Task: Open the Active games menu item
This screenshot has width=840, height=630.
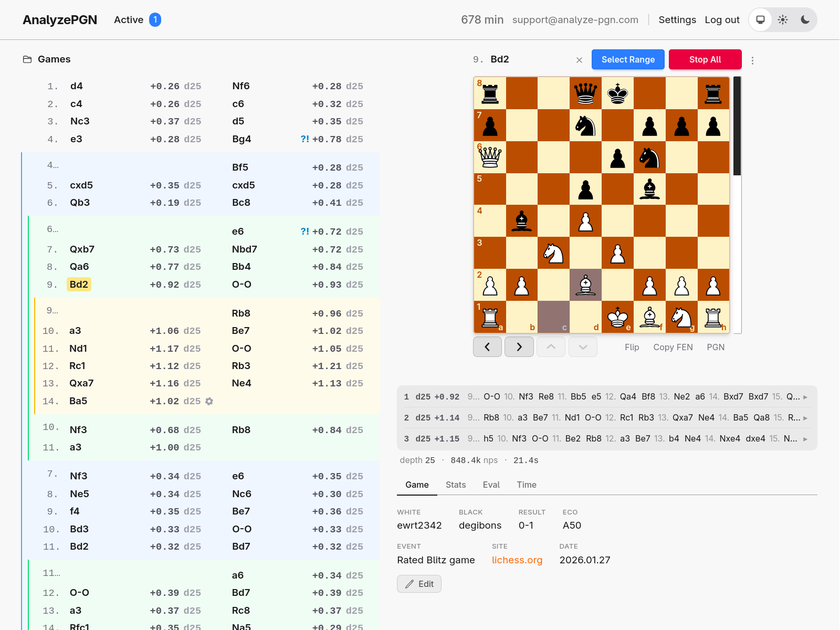Action: pos(129,20)
